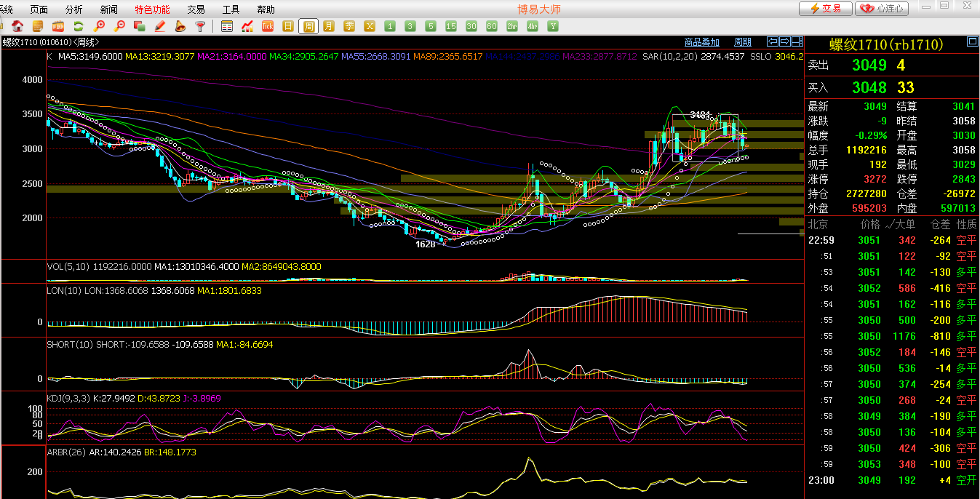The height and width of the screenshot is (499, 980).
Task: Switch to the trend line chart icon
Action: tap(247, 26)
